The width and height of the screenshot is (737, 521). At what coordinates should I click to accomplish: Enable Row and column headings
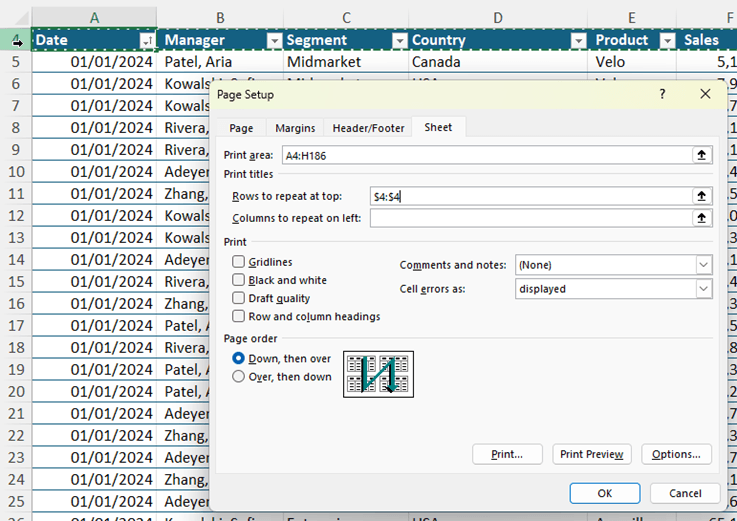pos(238,316)
